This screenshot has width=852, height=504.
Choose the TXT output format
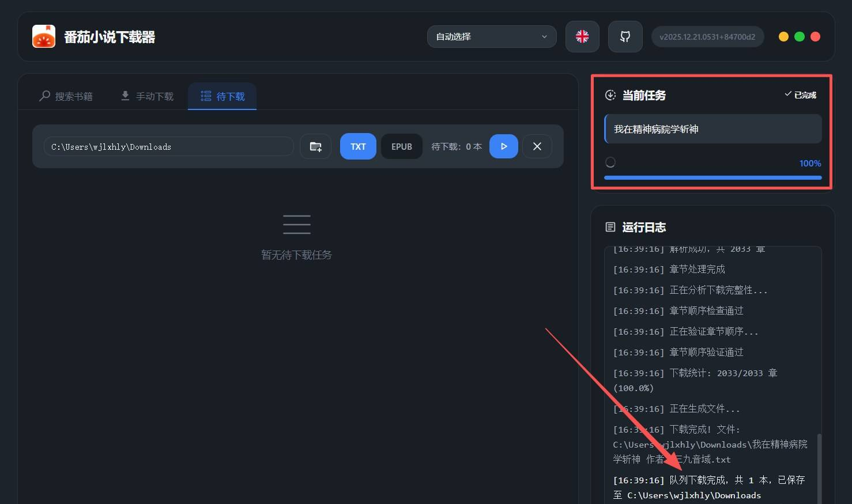pos(358,146)
